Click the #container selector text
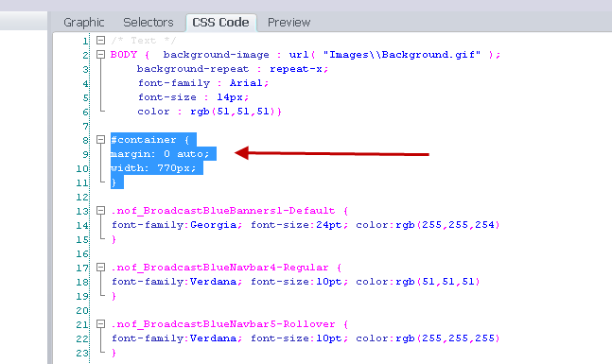The height and width of the screenshot is (364, 612). click(x=144, y=140)
